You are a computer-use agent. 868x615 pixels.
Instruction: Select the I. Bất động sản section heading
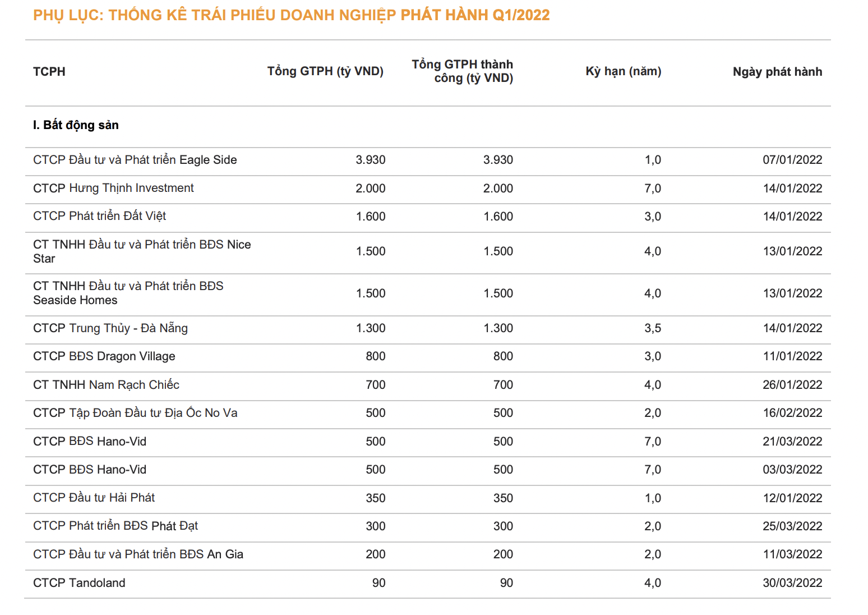(x=76, y=125)
